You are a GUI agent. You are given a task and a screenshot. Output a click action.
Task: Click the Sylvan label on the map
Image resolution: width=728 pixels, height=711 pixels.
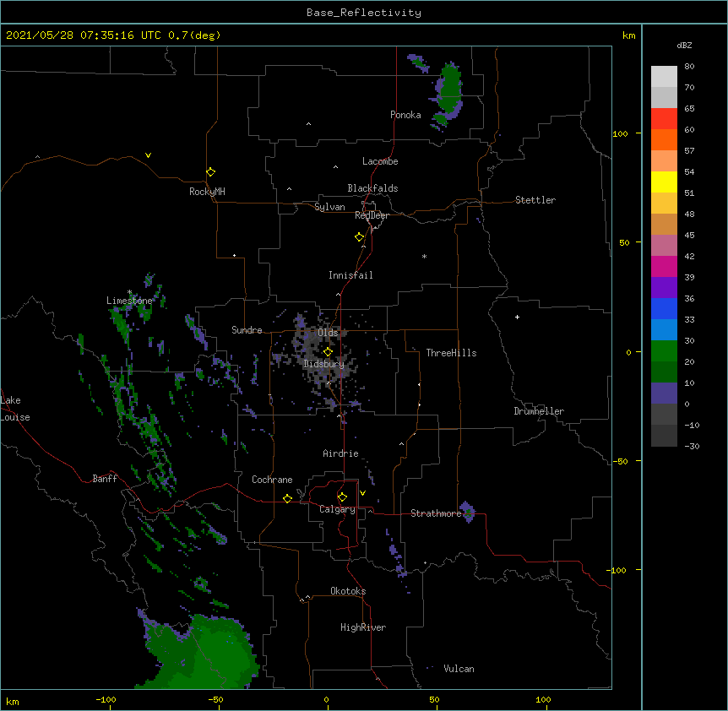329,207
